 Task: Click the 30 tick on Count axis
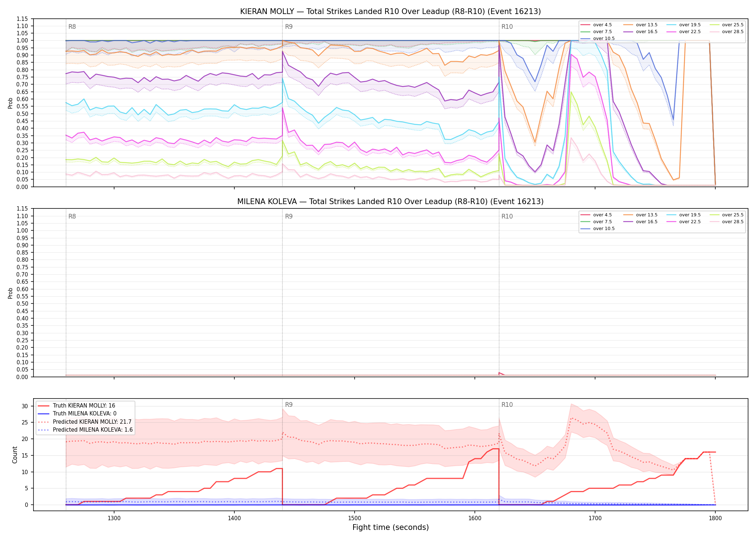[24, 406]
